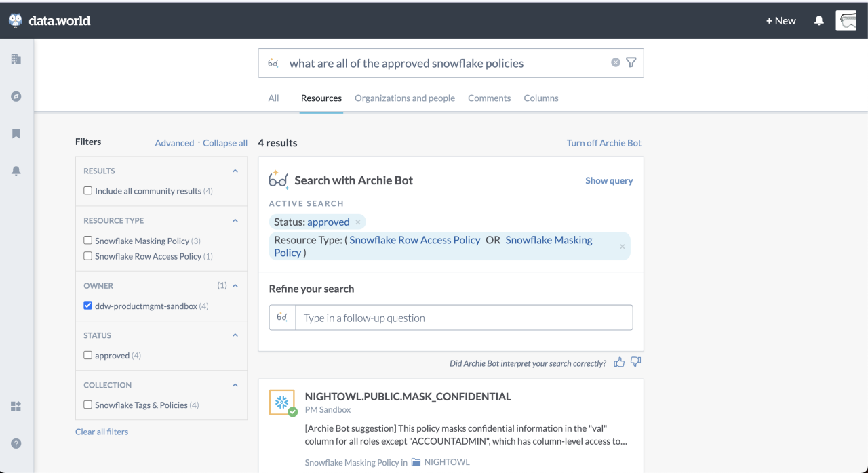Image resolution: width=868 pixels, height=473 pixels.
Task: Click the Archie Bot icon beside follow-up field
Action: pos(283,318)
